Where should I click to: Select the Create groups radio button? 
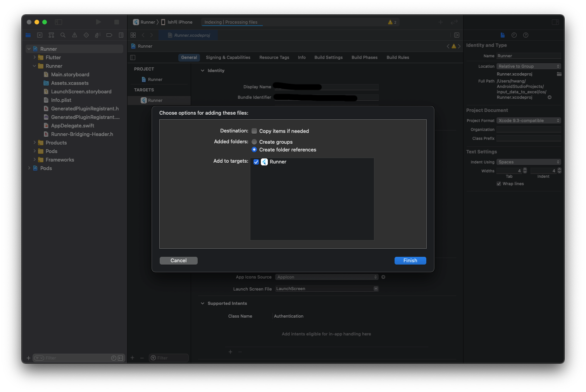point(254,142)
